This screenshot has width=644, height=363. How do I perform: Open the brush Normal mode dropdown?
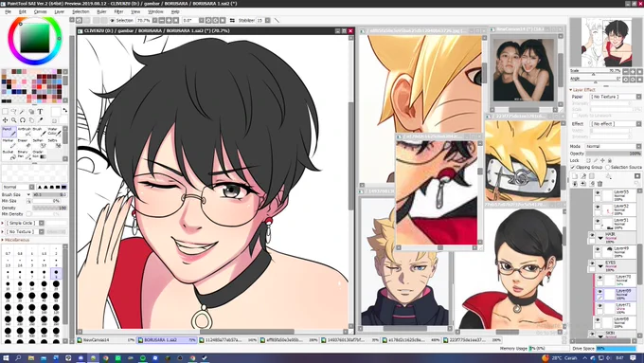18,187
